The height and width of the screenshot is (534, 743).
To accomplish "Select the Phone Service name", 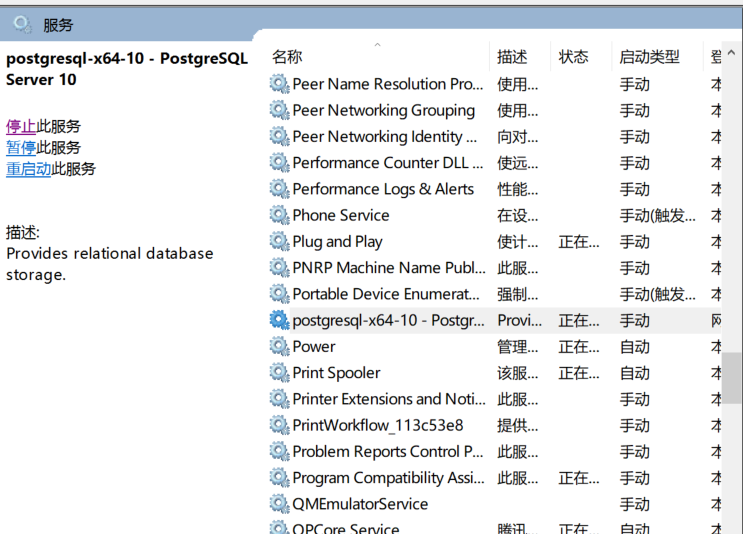I will pyautogui.click(x=341, y=216).
